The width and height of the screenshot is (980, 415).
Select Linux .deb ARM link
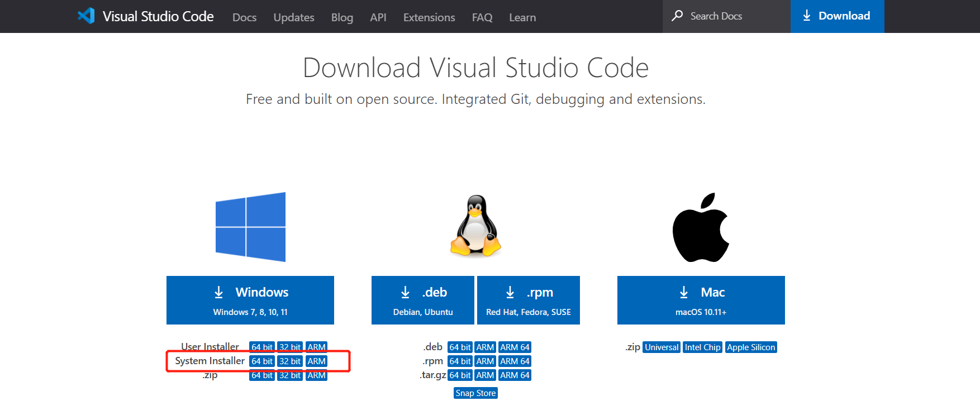(485, 347)
